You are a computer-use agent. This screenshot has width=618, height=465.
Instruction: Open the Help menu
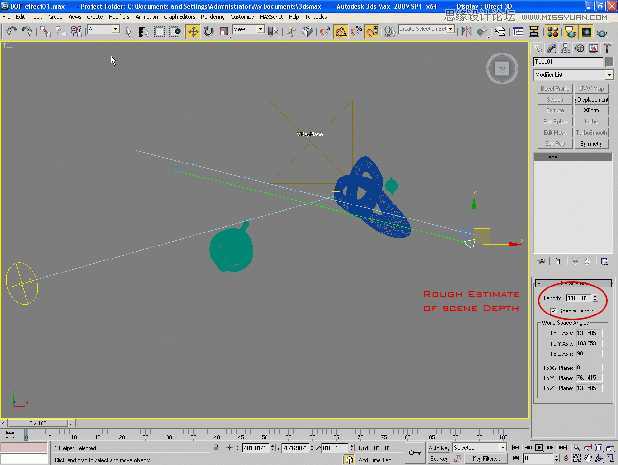294,17
